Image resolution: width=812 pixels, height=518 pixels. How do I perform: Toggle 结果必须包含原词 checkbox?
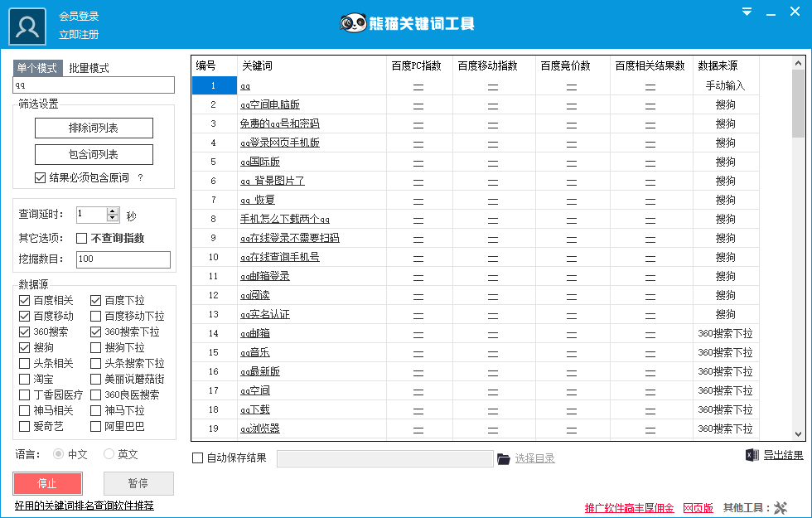click(40, 177)
